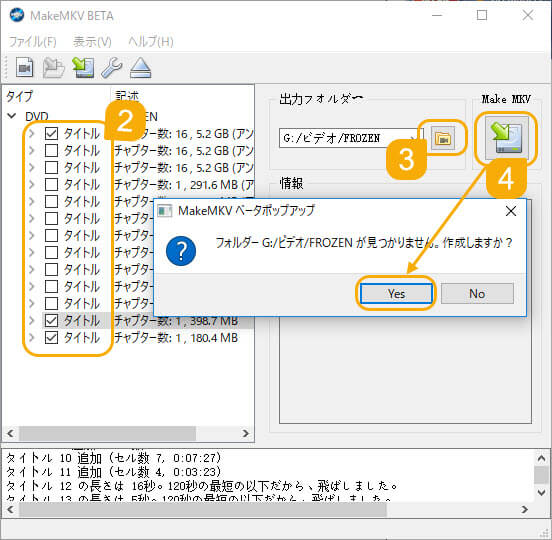Screen dimensions: 552x540
Task: Click the 記述 column header
Action: tap(127, 96)
